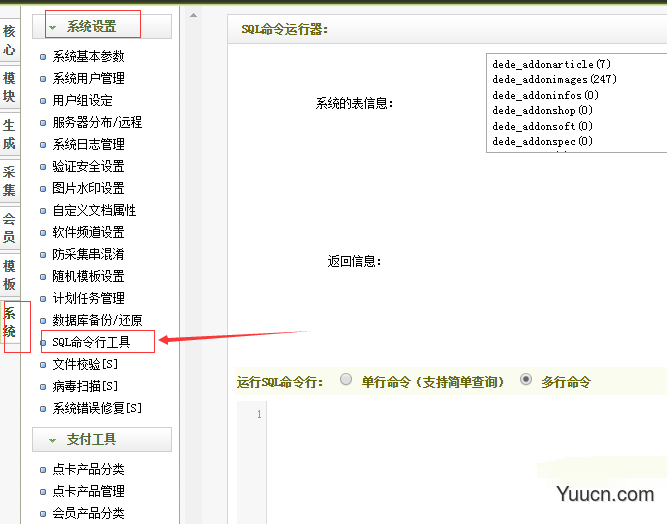Viewport: 667px width, 524px height.
Task: Select the 多行命令 radio option
Action: [x=526, y=379]
